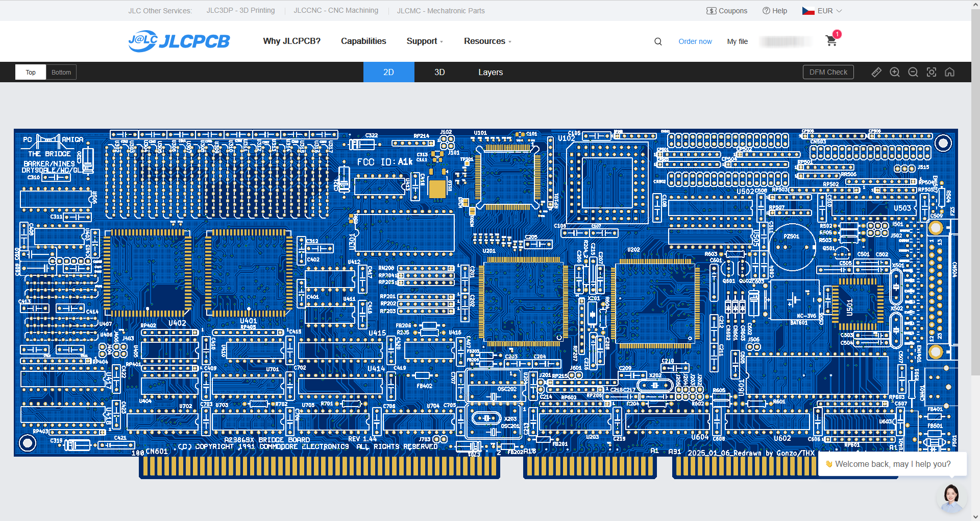Open JLCCNC - CNC Machining service
The height and width of the screenshot is (521, 980).
336,10
